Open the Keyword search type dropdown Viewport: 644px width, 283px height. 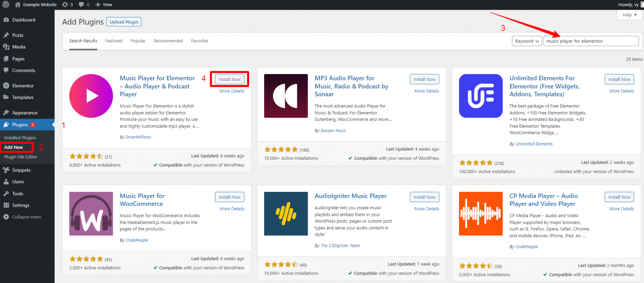[x=527, y=41]
